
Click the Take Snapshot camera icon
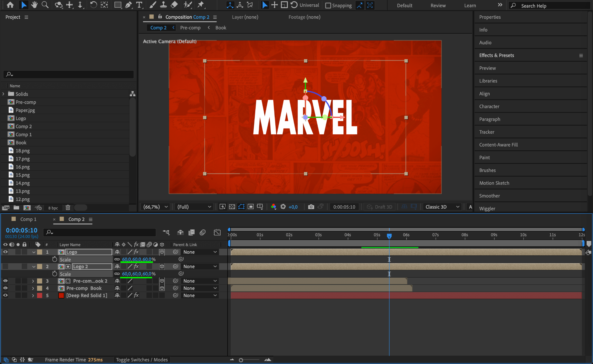[x=311, y=207]
